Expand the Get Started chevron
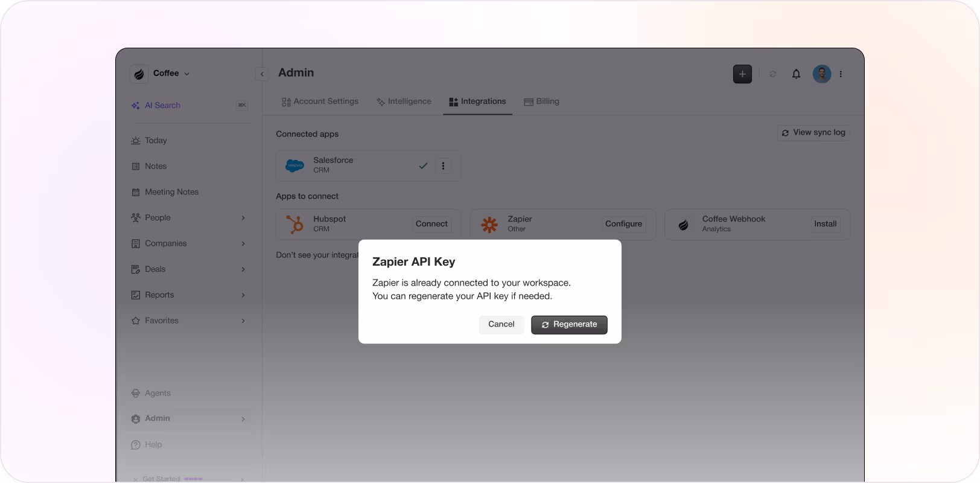 [243, 479]
